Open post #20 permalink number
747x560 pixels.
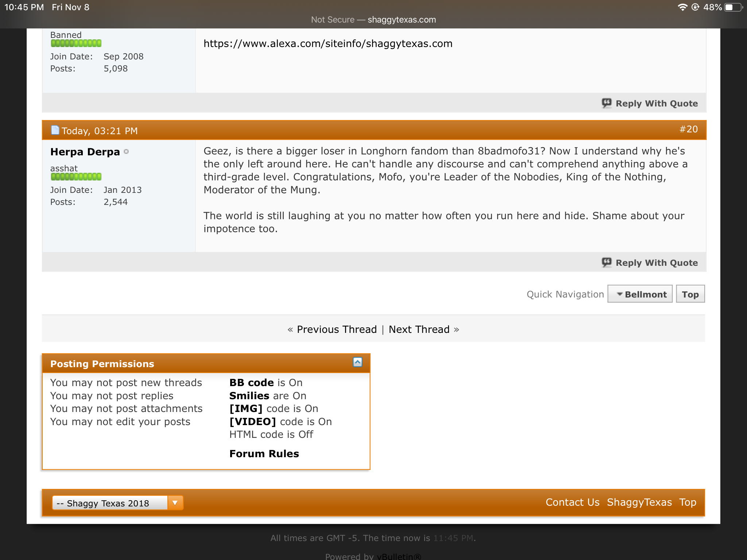(688, 129)
